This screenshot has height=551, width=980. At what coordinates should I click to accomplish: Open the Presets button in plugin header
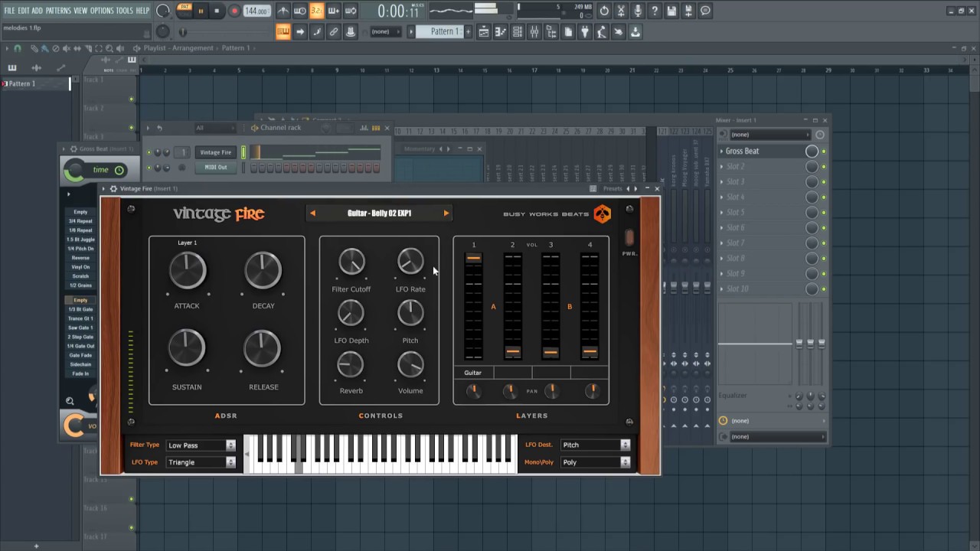click(612, 188)
